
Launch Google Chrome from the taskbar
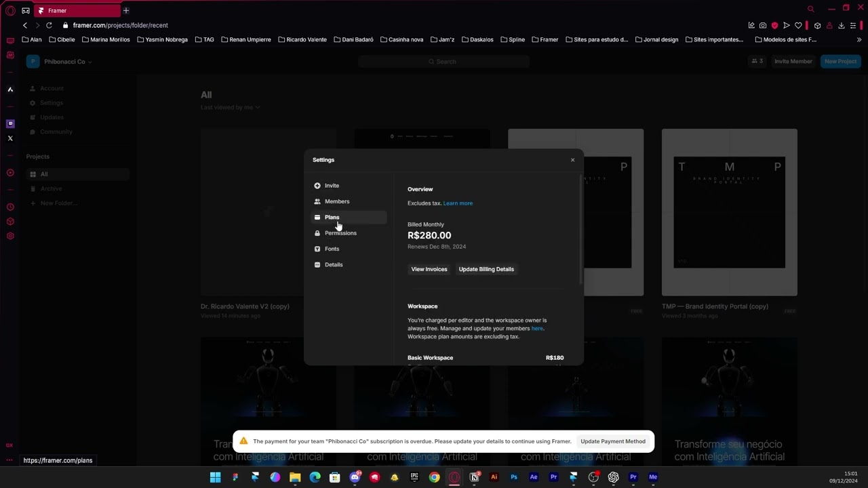point(434,477)
